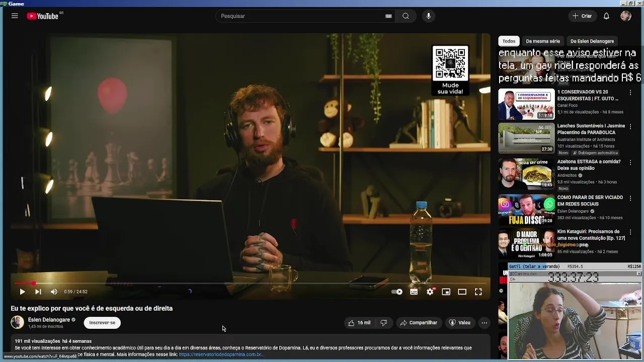
Task: Open options menu for 1 Conservador video
Action: point(630,93)
